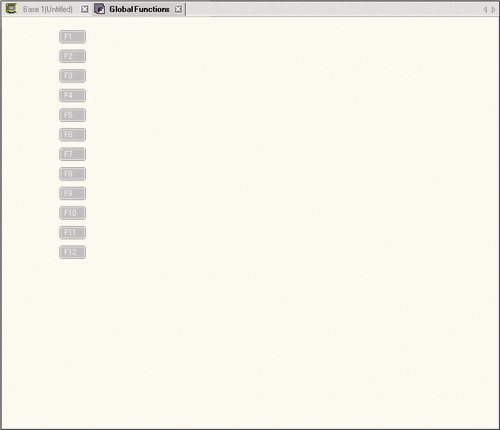Click the Global Functions tab icon
The height and width of the screenshot is (430, 500).
click(100, 9)
